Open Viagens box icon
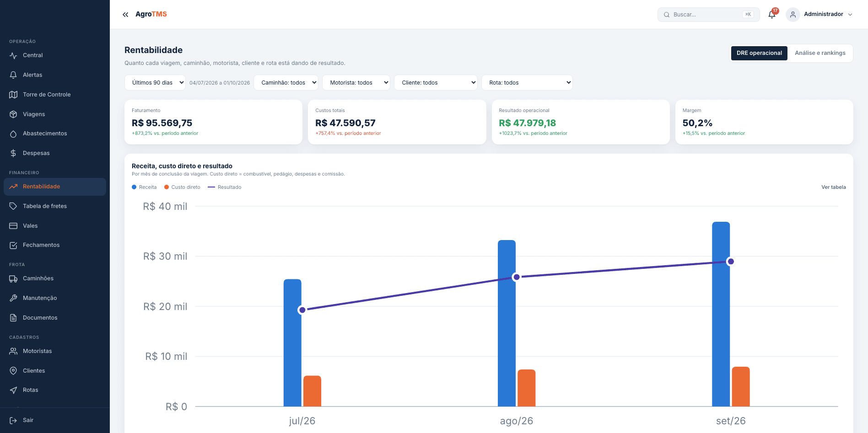The width and height of the screenshot is (868, 433). pos(13,114)
